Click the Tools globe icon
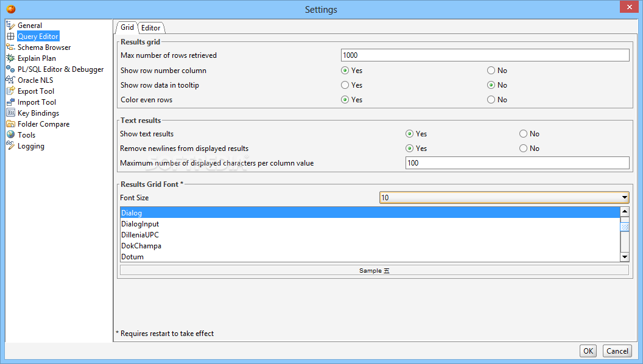The width and height of the screenshot is (643, 364). point(11,135)
